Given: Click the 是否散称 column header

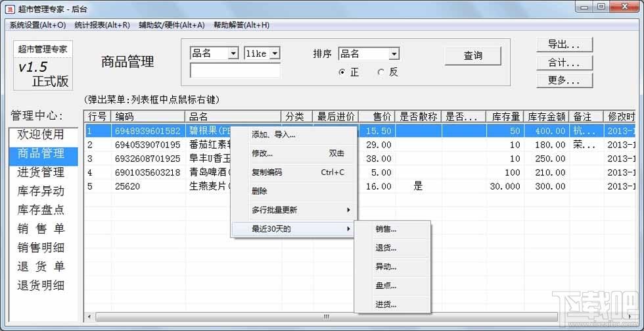Looking at the screenshot, I should coord(418,116).
